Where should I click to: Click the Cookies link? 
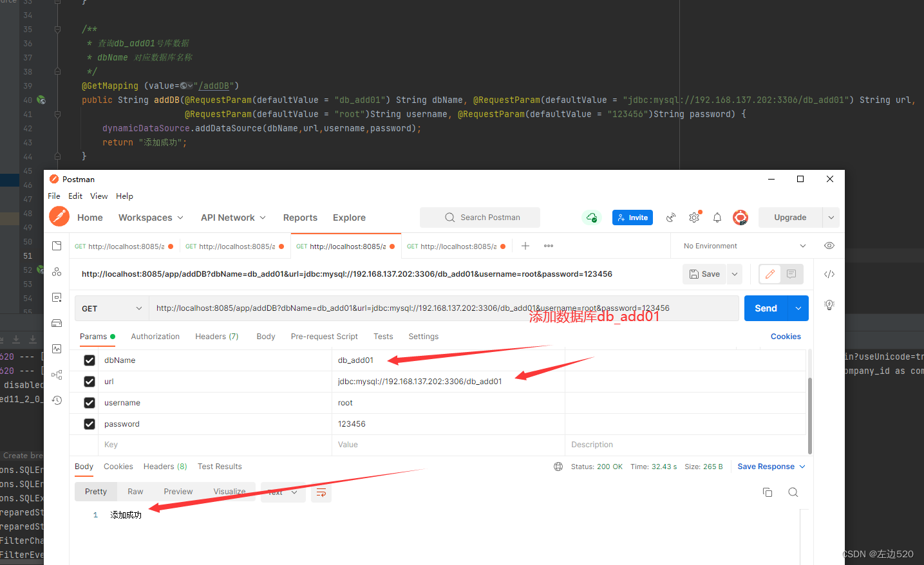[786, 337]
